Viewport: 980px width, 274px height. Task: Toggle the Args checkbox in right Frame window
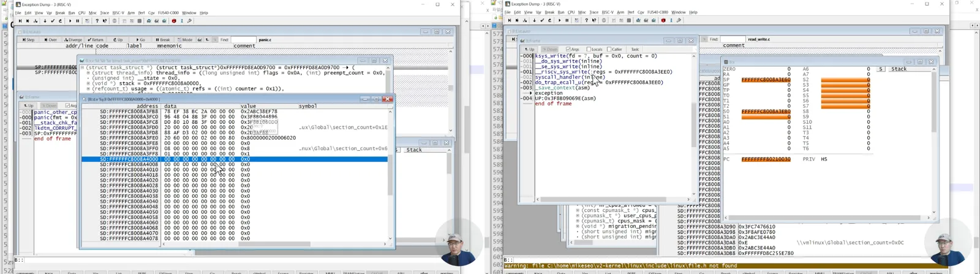(x=568, y=49)
